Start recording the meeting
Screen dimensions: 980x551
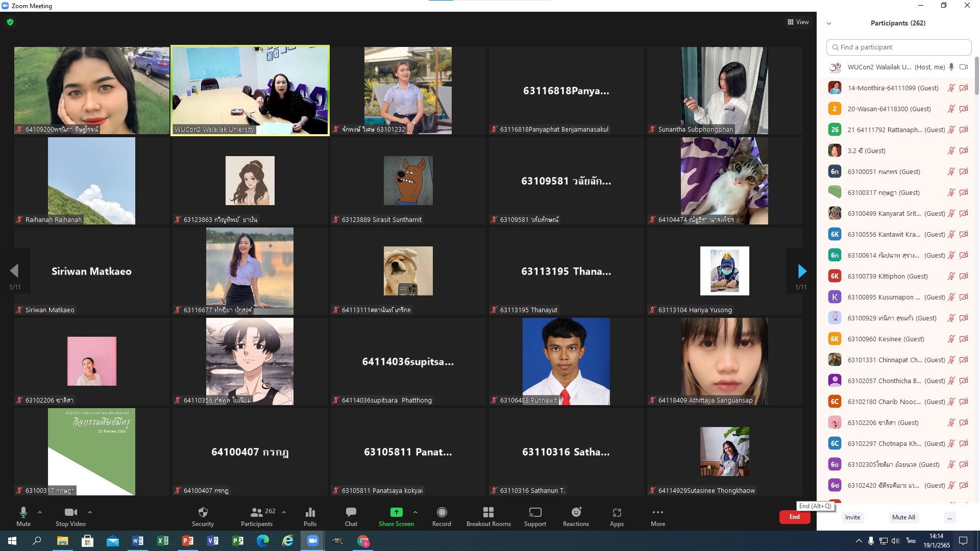(441, 516)
